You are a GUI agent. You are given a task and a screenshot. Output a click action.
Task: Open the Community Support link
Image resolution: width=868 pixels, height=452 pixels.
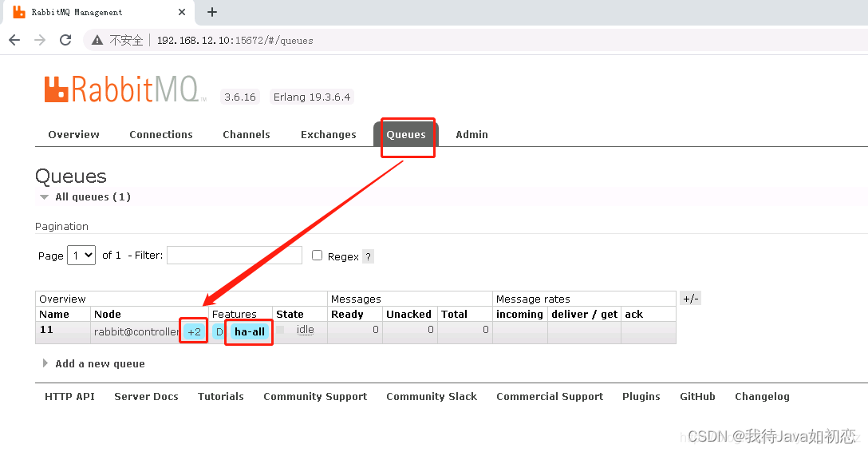pyautogui.click(x=315, y=397)
